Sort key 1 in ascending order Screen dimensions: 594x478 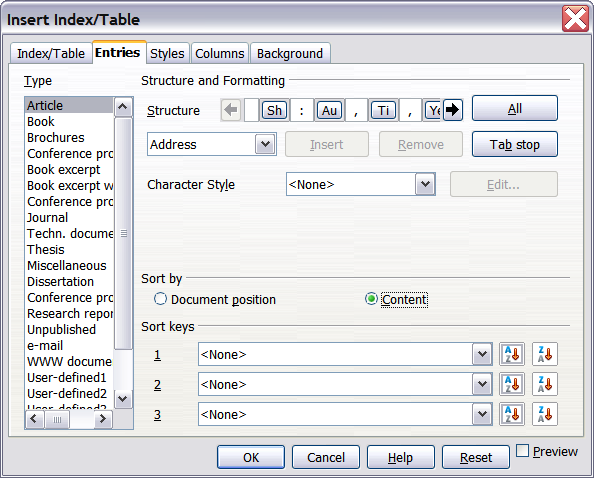(x=512, y=354)
